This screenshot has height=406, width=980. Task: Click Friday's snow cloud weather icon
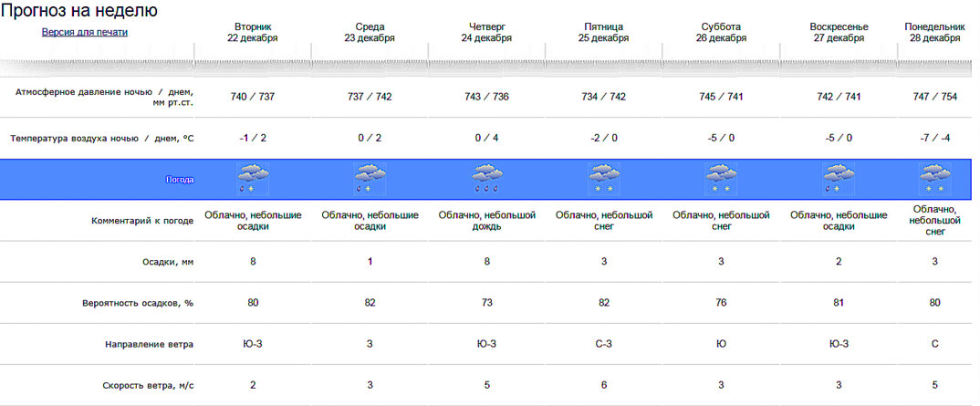[604, 179]
